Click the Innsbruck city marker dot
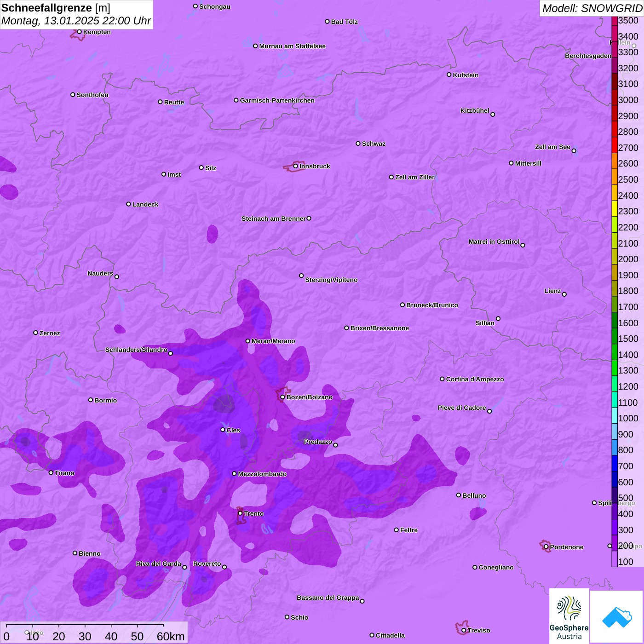This screenshot has height=644, width=644. pos(295,166)
